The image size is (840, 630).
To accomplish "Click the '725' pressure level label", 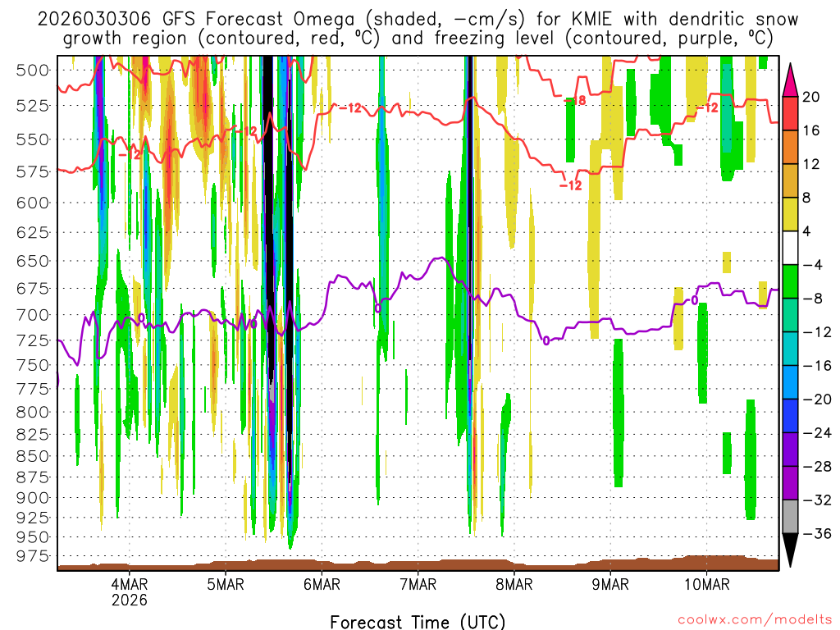I will pos(33,340).
